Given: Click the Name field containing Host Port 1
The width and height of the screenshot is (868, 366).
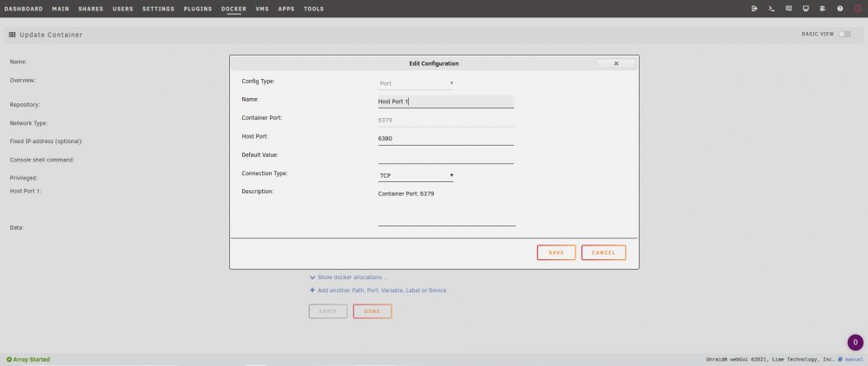Looking at the screenshot, I should 445,101.
